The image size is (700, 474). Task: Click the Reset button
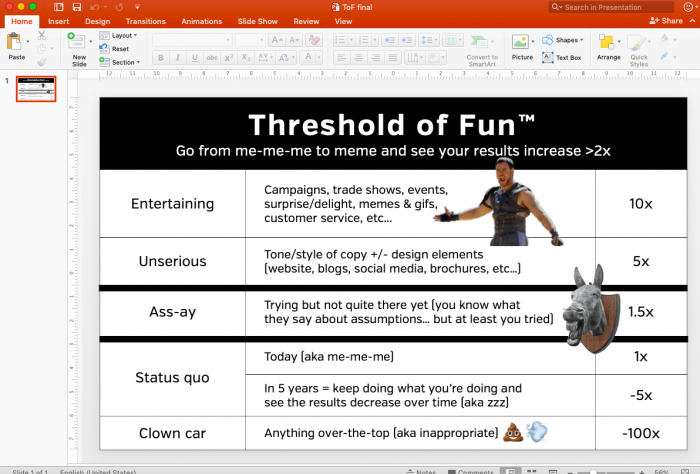(119, 48)
